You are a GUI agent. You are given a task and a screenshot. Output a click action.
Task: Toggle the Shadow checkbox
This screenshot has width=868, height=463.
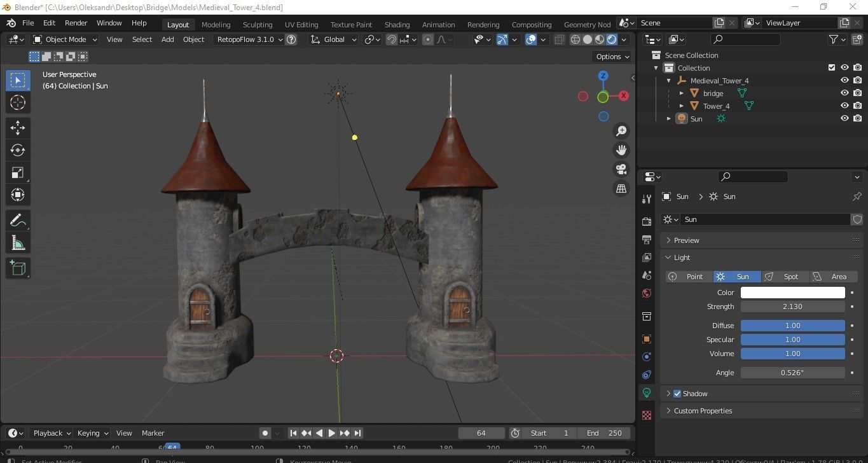coord(677,394)
